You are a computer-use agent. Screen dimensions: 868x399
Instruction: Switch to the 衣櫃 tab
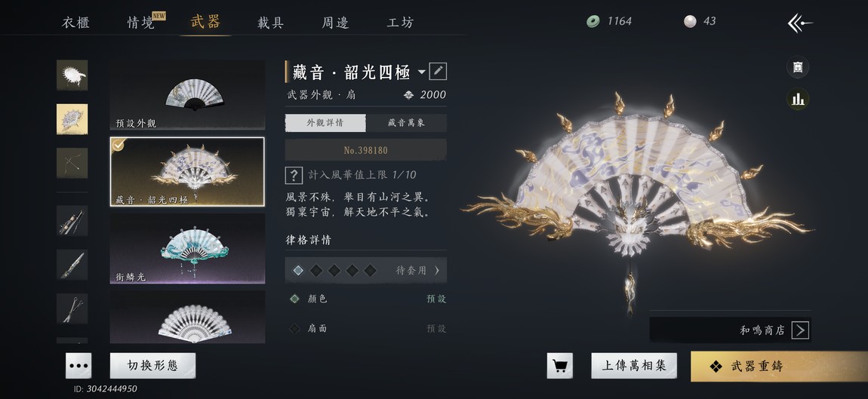[75, 23]
